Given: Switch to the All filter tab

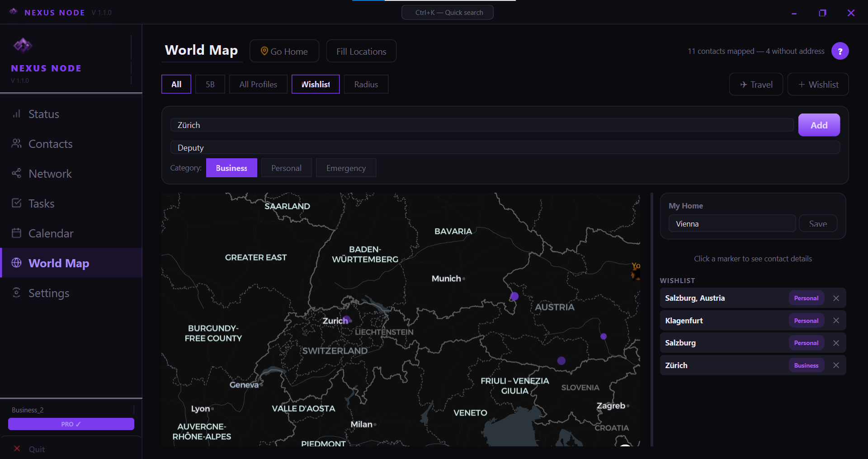Looking at the screenshot, I should 176,84.
